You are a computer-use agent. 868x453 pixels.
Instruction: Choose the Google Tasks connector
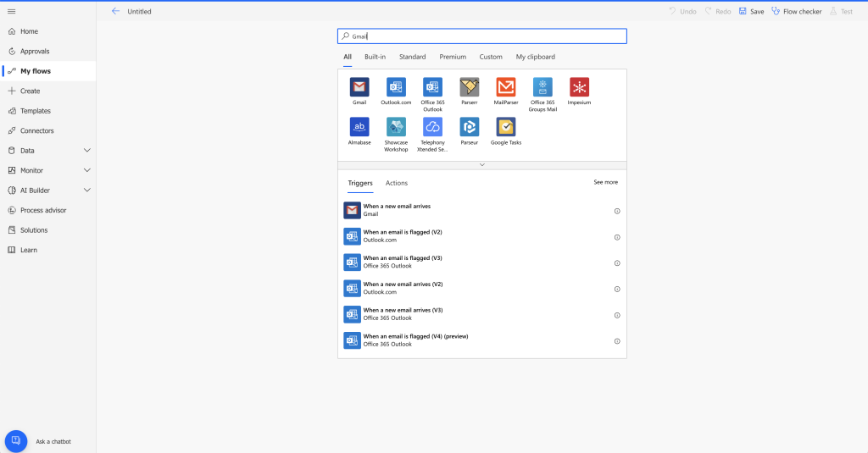tap(506, 127)
